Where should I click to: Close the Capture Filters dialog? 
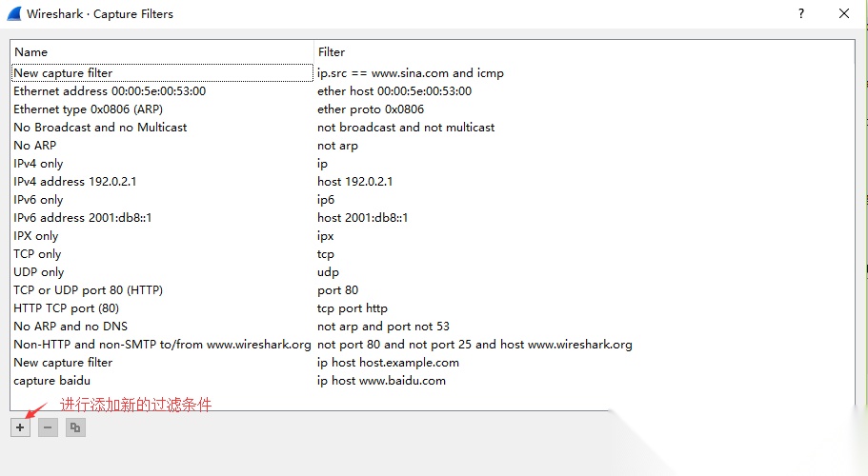pos(844,14)
